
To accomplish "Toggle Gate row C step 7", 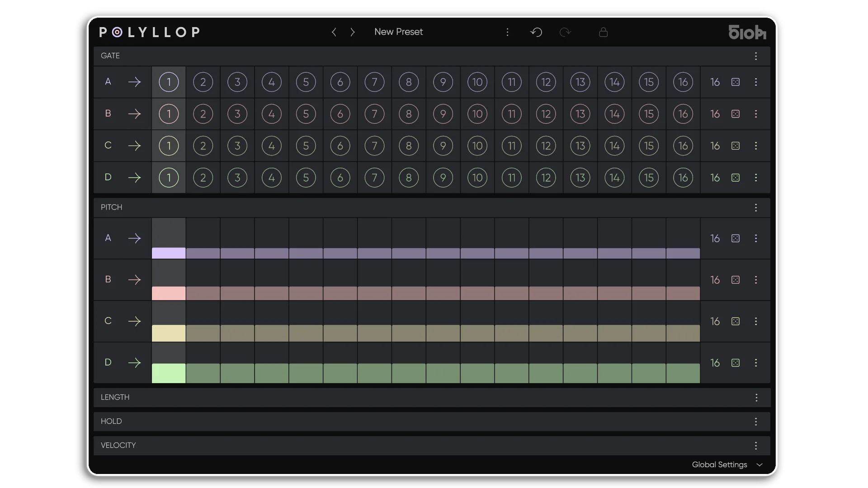I will click(374, 146).
